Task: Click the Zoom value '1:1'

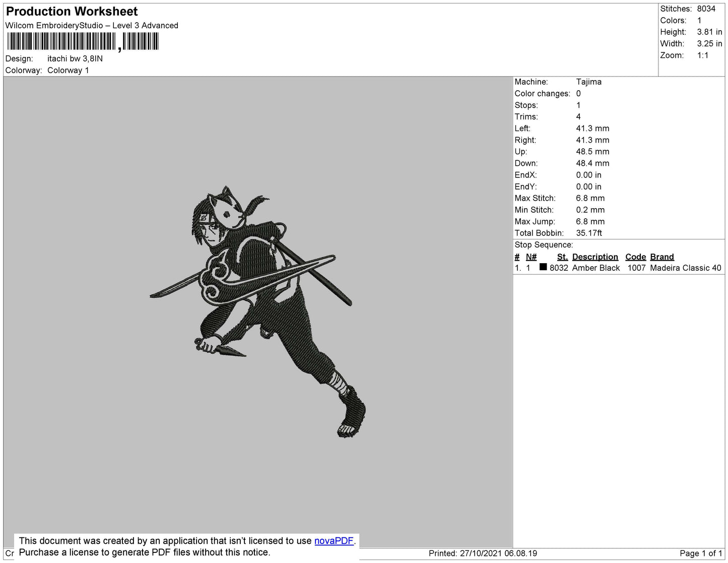Action: click(x=703, y=55)
